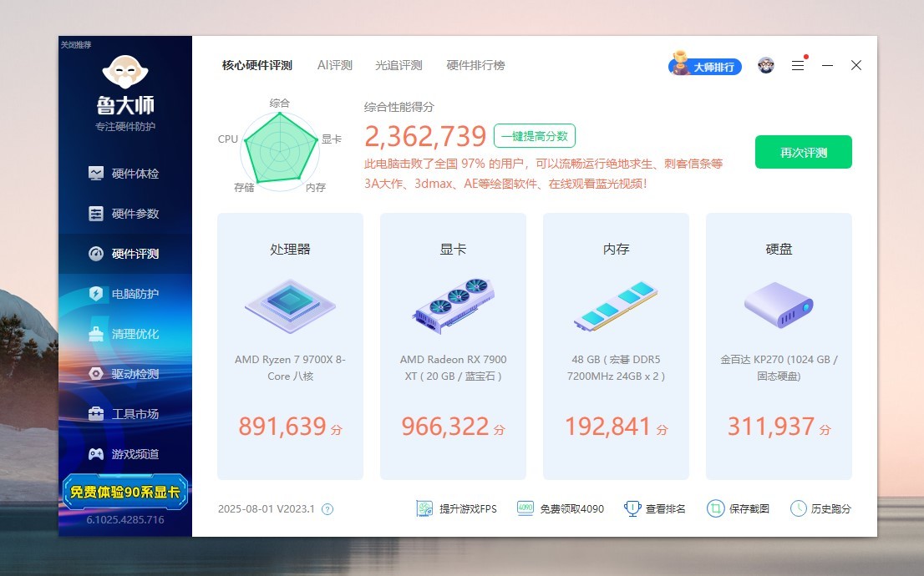Select 硬件评测 sidebar item
Viewport: 924px width, 576px height.
coord(125,254)
